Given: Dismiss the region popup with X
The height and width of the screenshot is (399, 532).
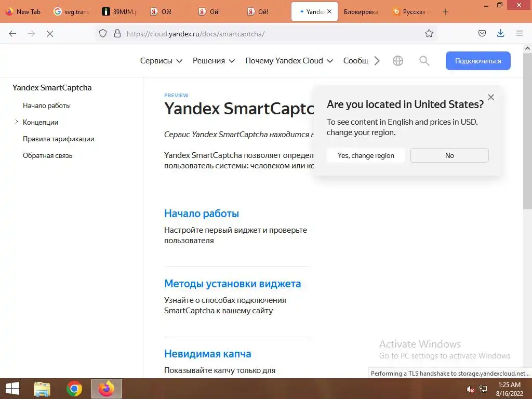Looking at the screenshot, I should coord(490,97).
